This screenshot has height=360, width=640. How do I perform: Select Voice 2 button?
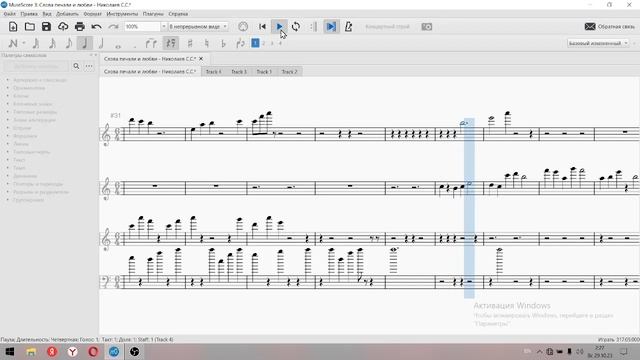tap(264, 43)
